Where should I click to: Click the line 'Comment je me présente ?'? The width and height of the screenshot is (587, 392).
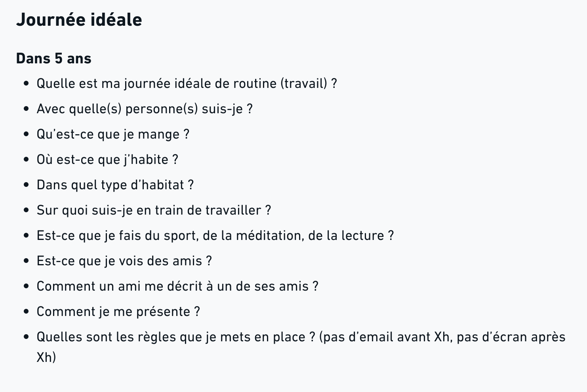point(118,312)
